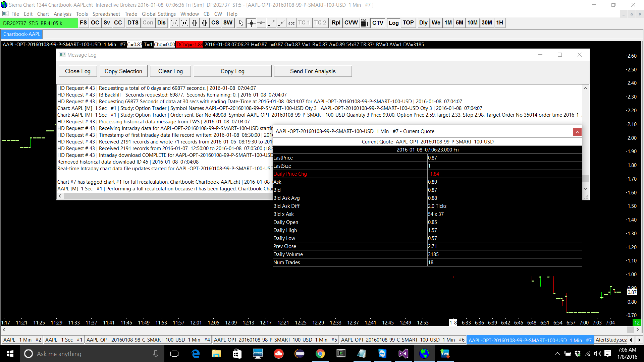The width and height of the screenshot is (644, 362).
Task: Toggle Log scale button
Action: [393, 23]
